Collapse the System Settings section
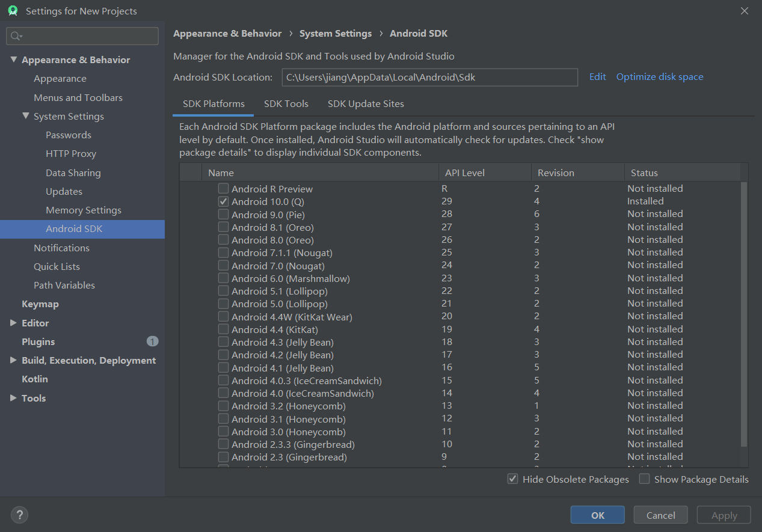762x532 pixels. coord(25,116)
